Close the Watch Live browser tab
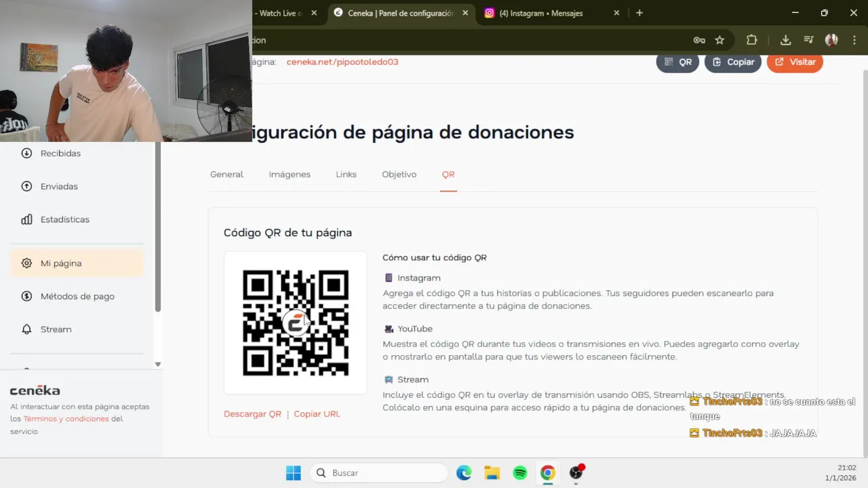Screen dimensions: 868x488 point(314,13)
